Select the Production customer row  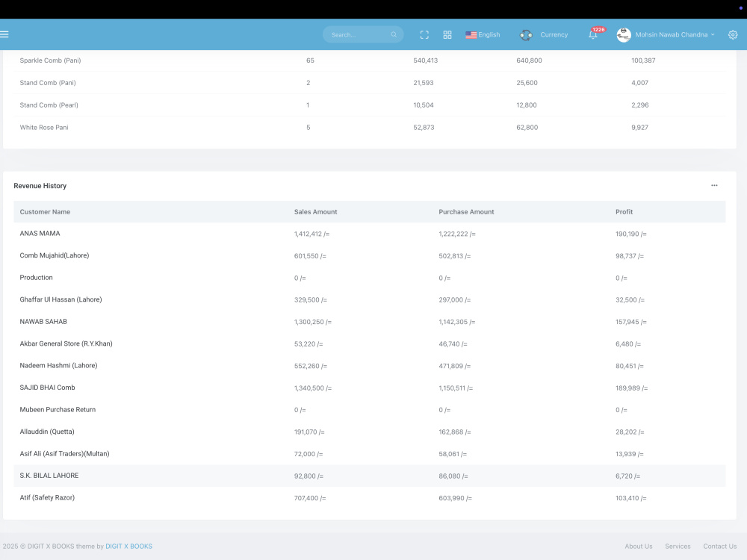(369, 278)
